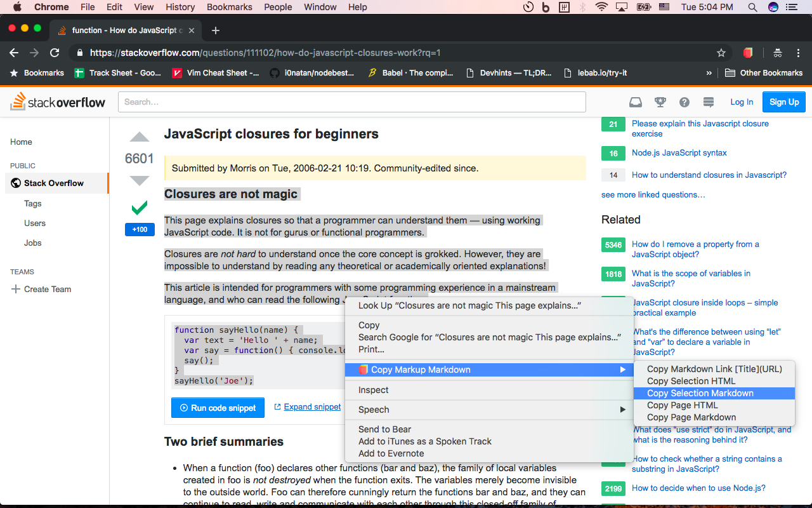The height and width of the screenshot is (508, 812).
Task: Click the red Copy Markup extension icon
Action: coord(748,53)
